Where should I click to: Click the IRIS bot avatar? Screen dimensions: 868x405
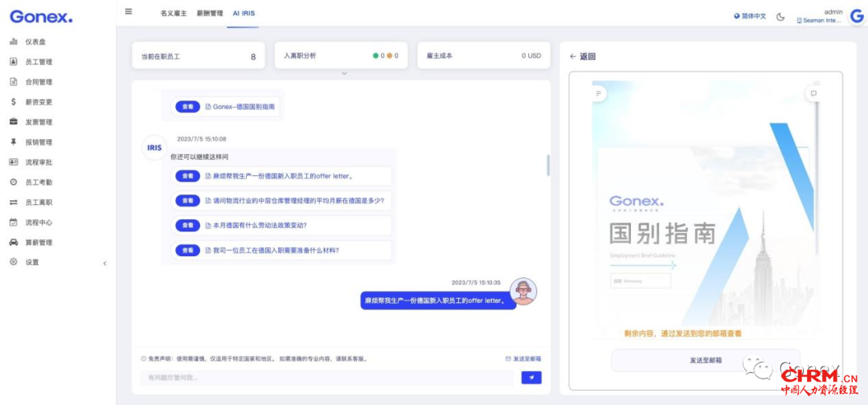tap(154, 148)
